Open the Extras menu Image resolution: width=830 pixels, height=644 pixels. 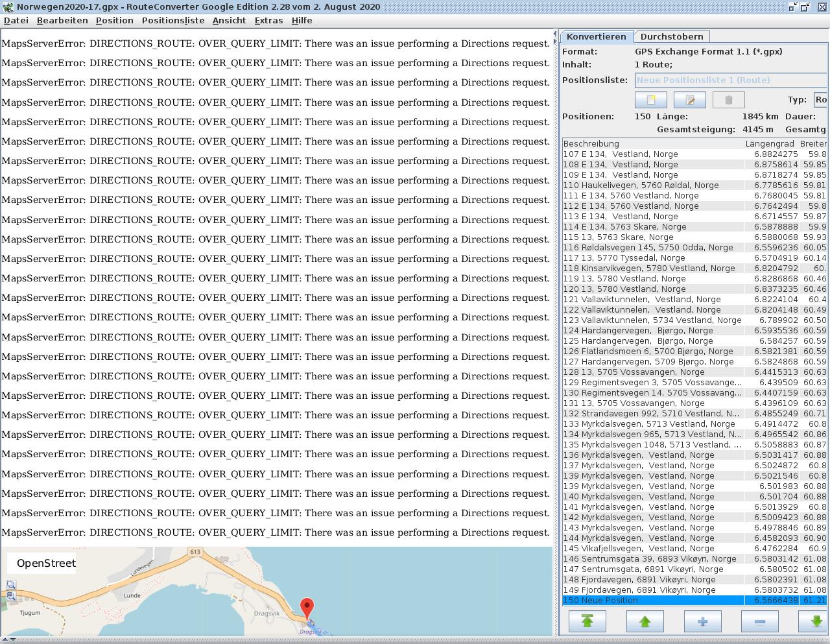pos(268,21)
